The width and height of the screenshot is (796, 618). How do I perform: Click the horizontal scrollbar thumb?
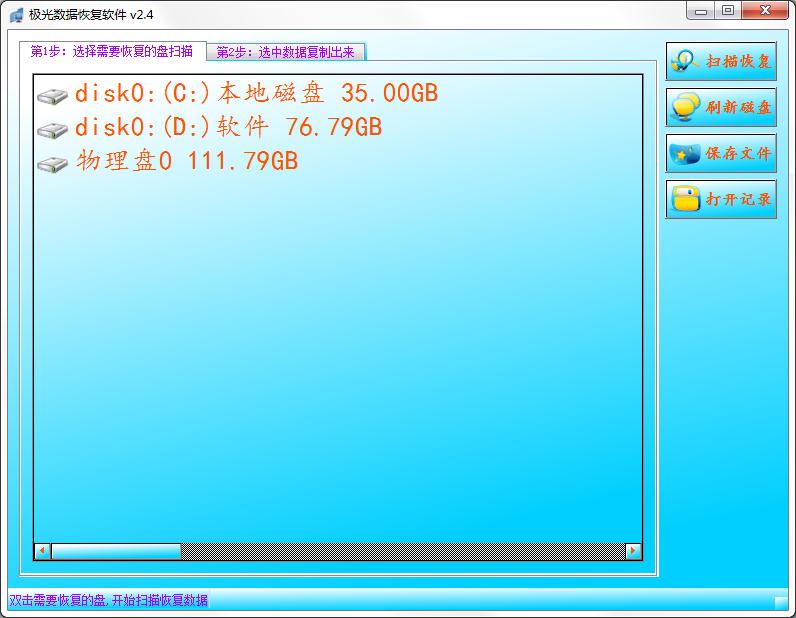click(x=115, y=551)
